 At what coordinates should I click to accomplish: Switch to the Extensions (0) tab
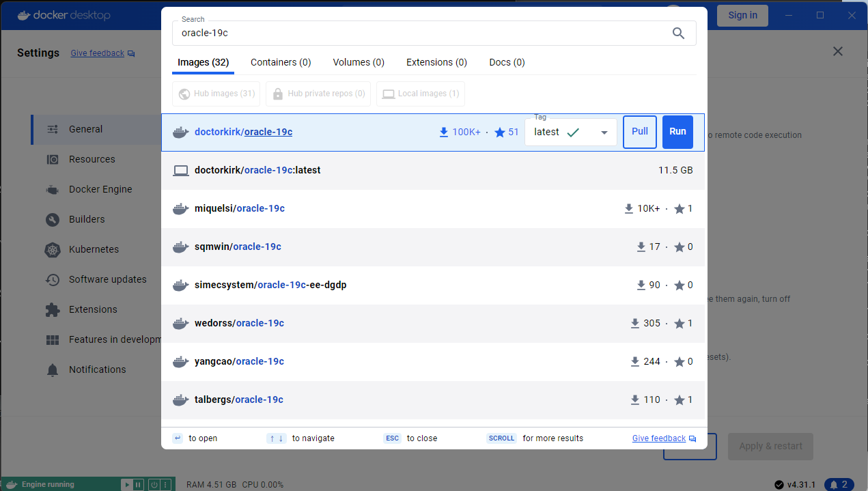(x=436, y=62)
